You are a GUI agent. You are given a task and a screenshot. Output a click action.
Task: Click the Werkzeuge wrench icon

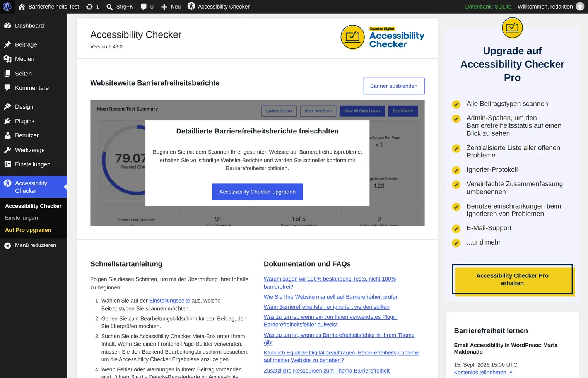click(7, 150)
